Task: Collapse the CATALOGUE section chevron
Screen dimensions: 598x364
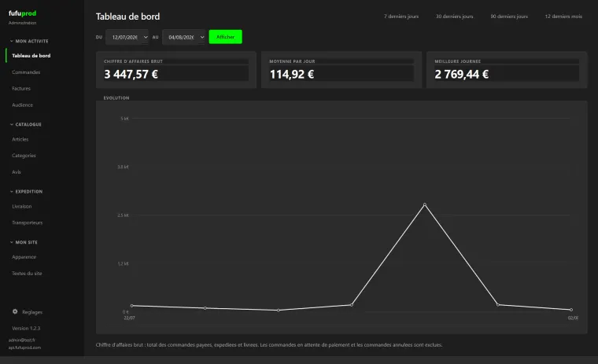Action: (12, 124)
